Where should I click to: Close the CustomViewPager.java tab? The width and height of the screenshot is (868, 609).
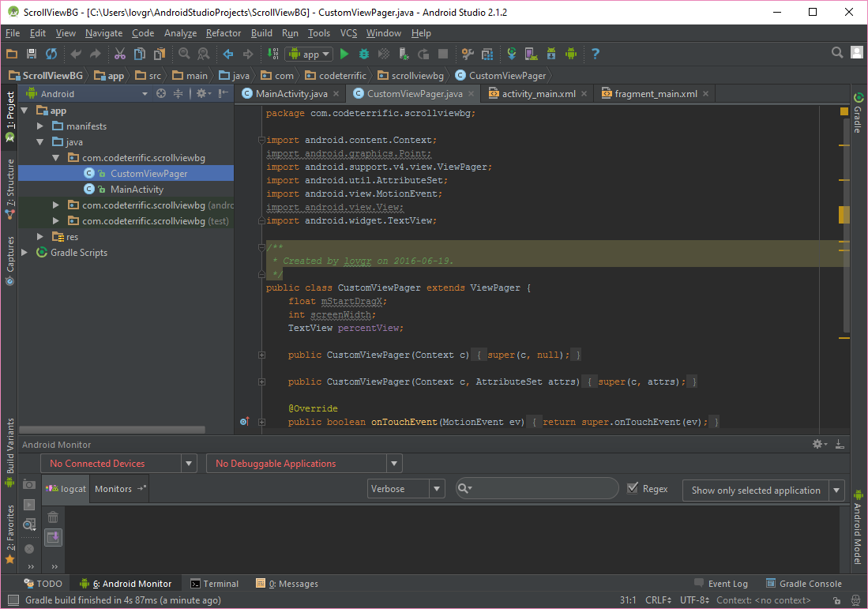click(471, 93)
